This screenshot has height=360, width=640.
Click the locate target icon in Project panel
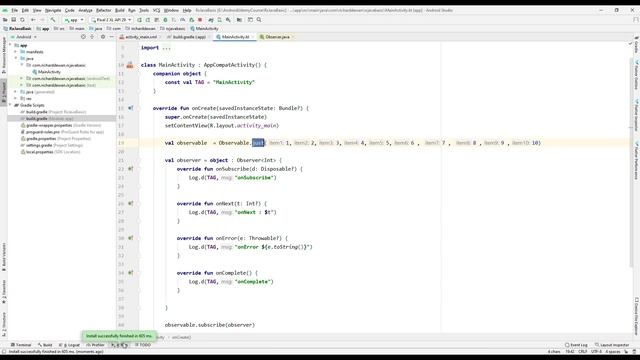[83, 37]
